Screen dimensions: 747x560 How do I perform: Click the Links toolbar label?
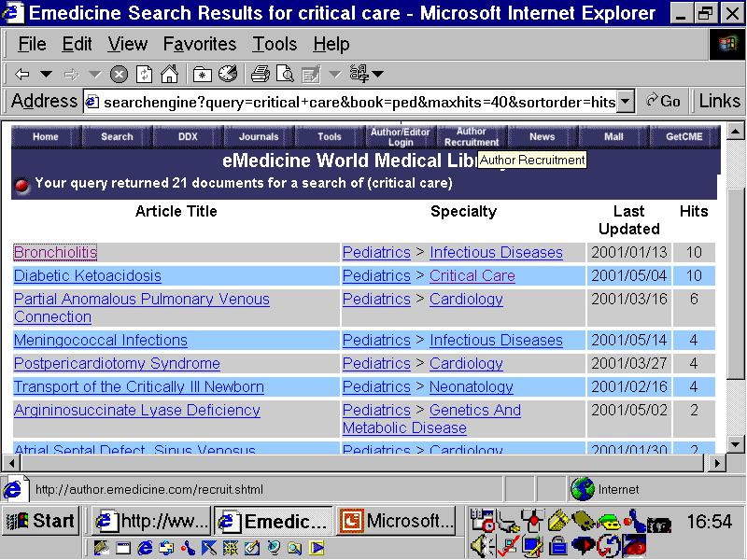click(x=719, y=102)
